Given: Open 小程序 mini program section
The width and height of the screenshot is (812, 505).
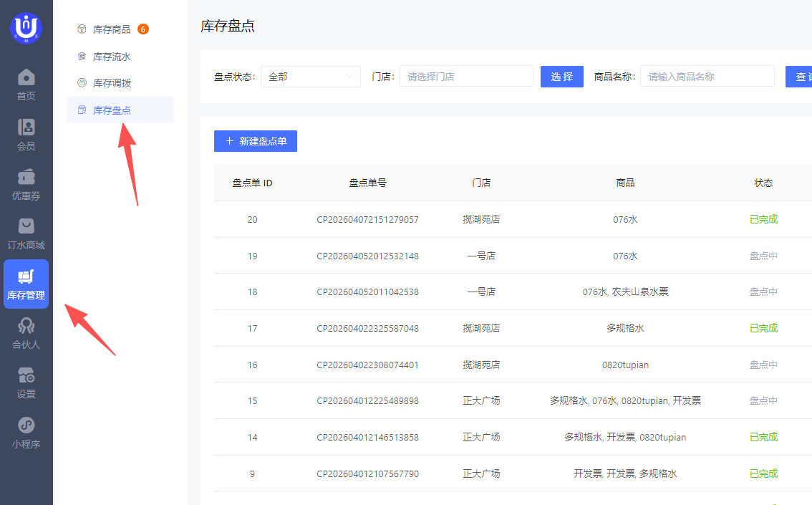Looking at the screenshot, I should tap(26, 433).
